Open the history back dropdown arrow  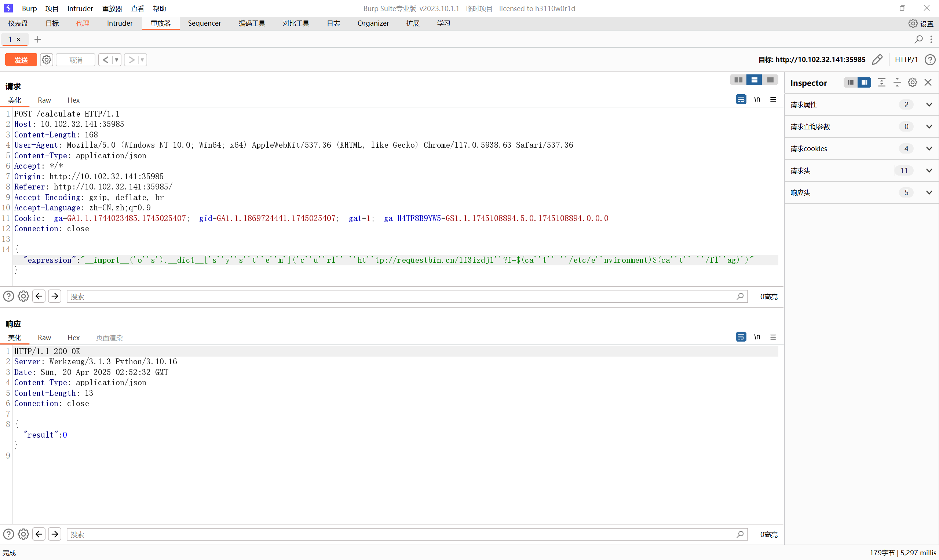tap(116, 60)
